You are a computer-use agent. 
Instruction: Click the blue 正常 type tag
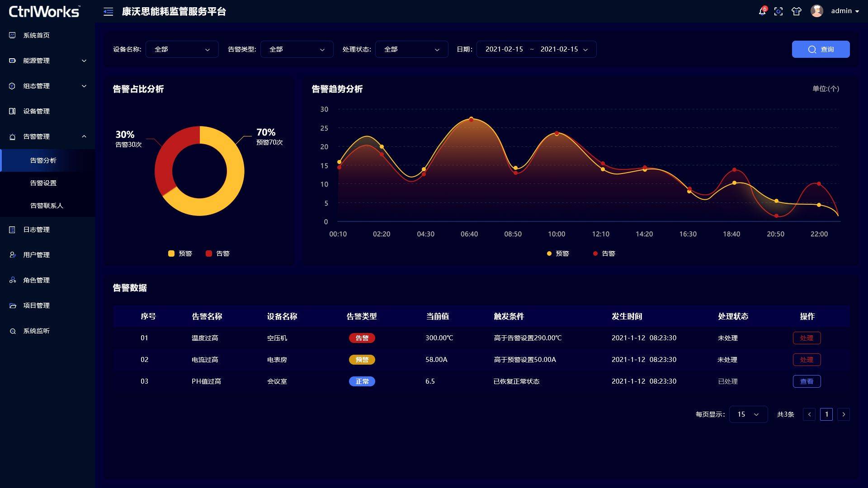pyautogui.click(x=362, y=381)
